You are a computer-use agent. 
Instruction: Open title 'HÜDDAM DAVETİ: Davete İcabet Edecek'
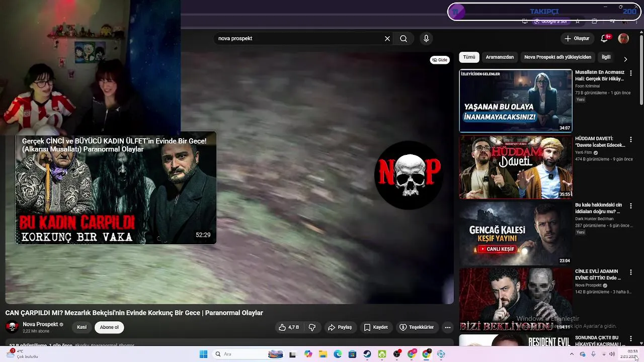600,142
